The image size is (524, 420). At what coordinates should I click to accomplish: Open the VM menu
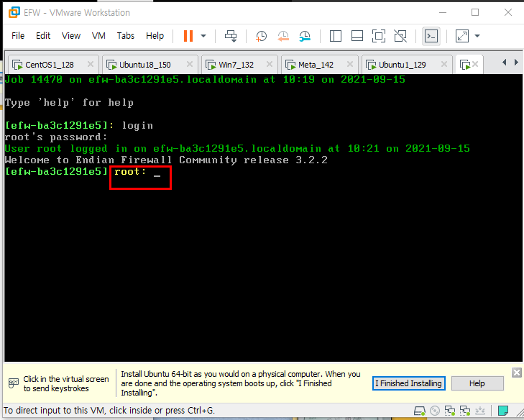pos(98,36)
